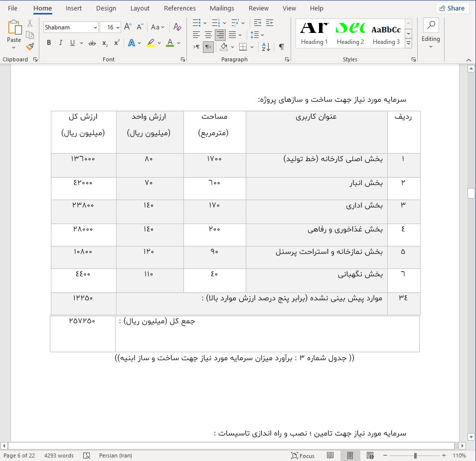Switch to Read Mode view
The image size is (476, 461).
(330, 456)
